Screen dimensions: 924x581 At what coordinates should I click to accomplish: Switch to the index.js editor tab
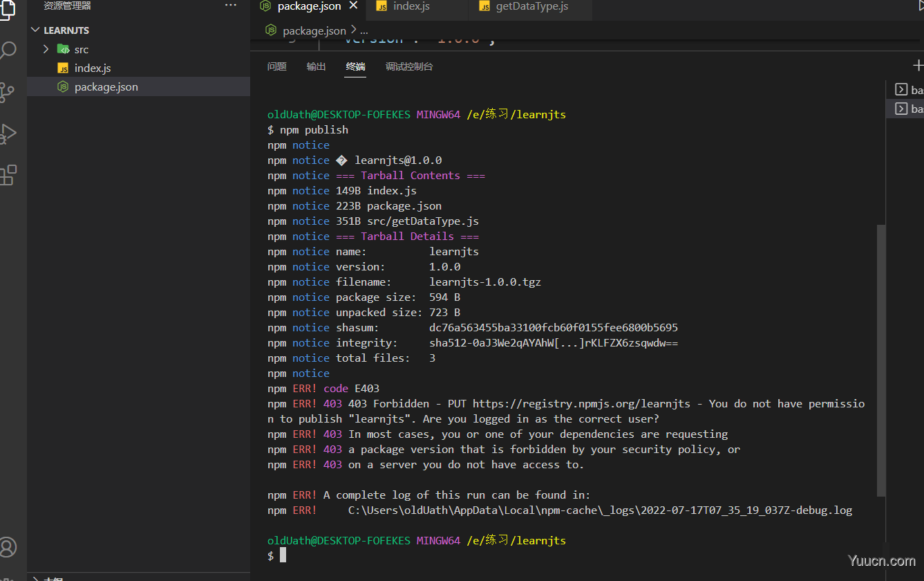click(x=411, y=6)
